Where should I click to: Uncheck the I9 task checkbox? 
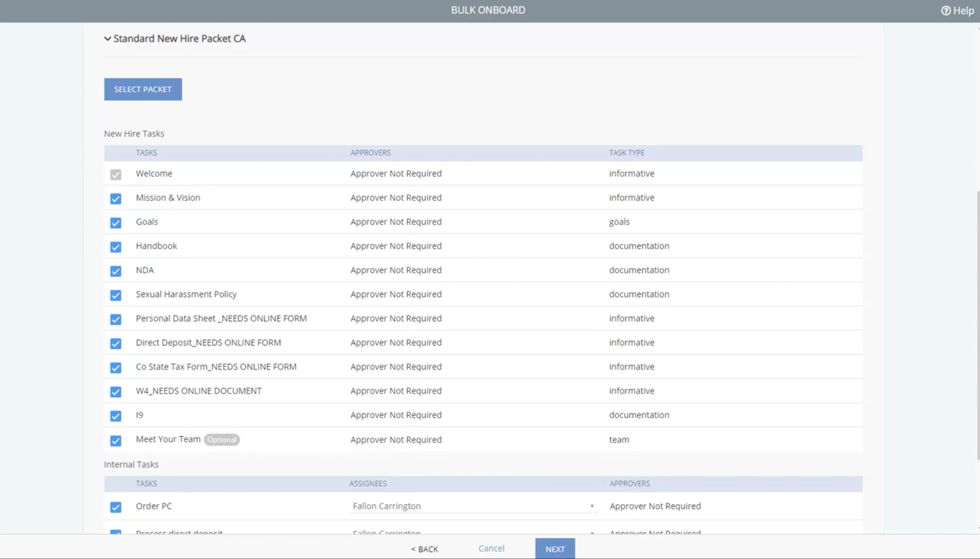pos(115,416)
